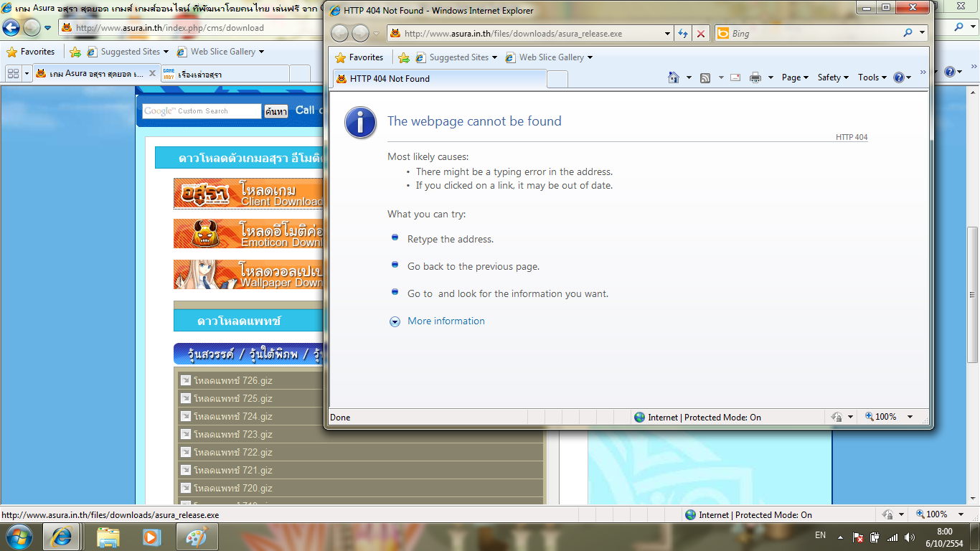The width and height of the screenshot is (980, 551).
Task: Click Add to Favorites Bar icon in the background window
Action: [75, 52]
